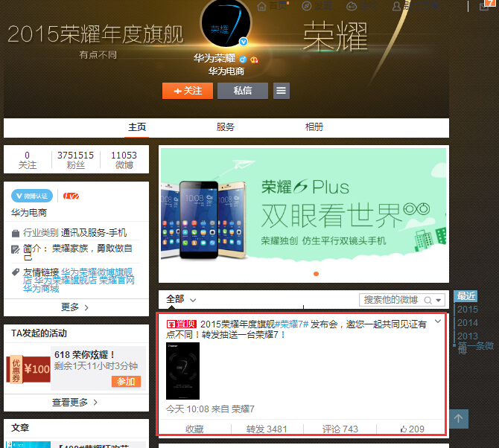The image size is (499, 448).
Task: Click the 私信 private message button
Action: click(243, 91)
